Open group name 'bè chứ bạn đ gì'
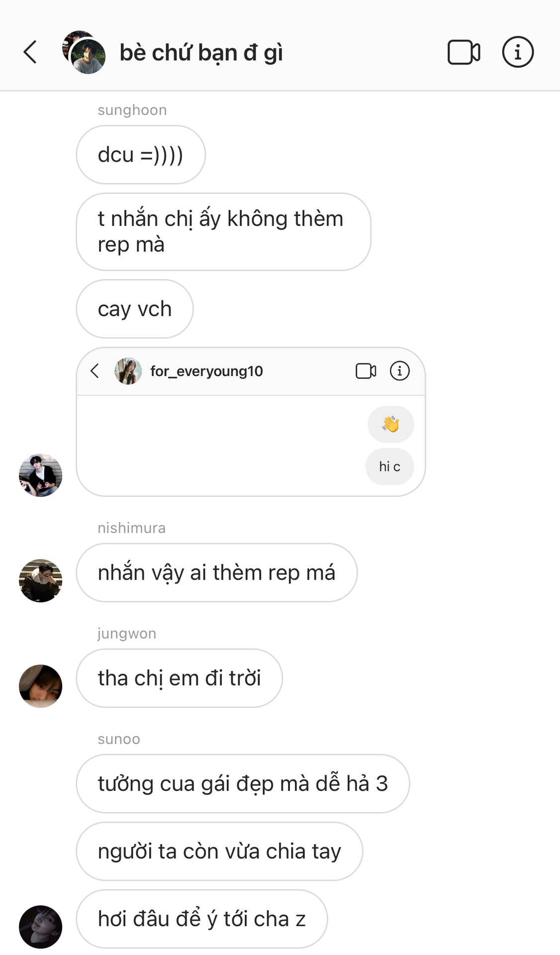560x955 pixels. (x=201, y=53)
